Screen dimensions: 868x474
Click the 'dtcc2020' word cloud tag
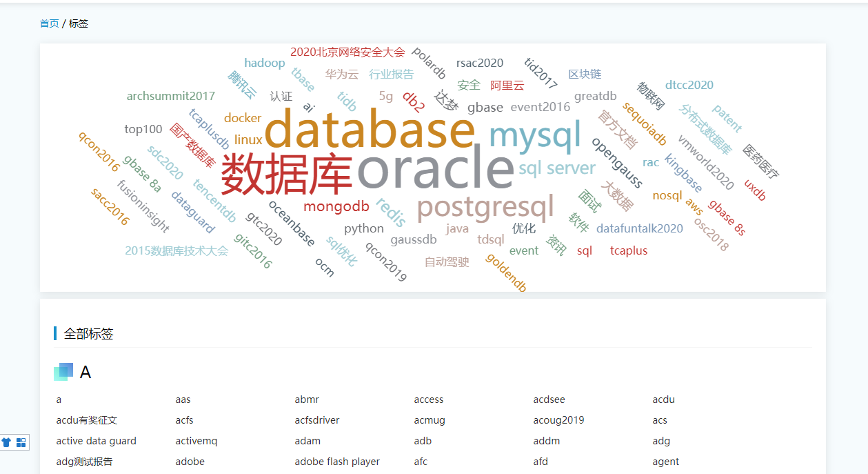pos(689,85)
